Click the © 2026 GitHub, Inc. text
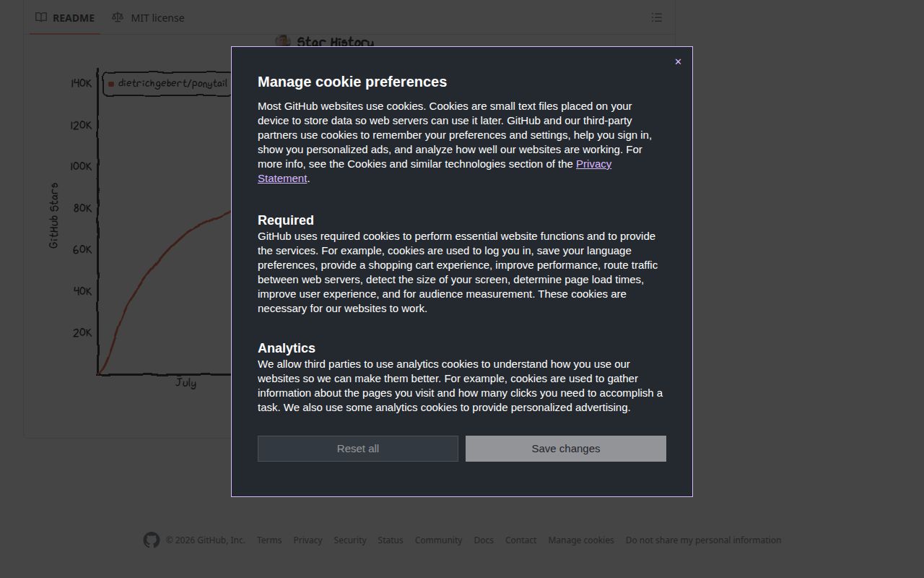The width and height of the screenshot is (924, 578). tap(206, 540)
